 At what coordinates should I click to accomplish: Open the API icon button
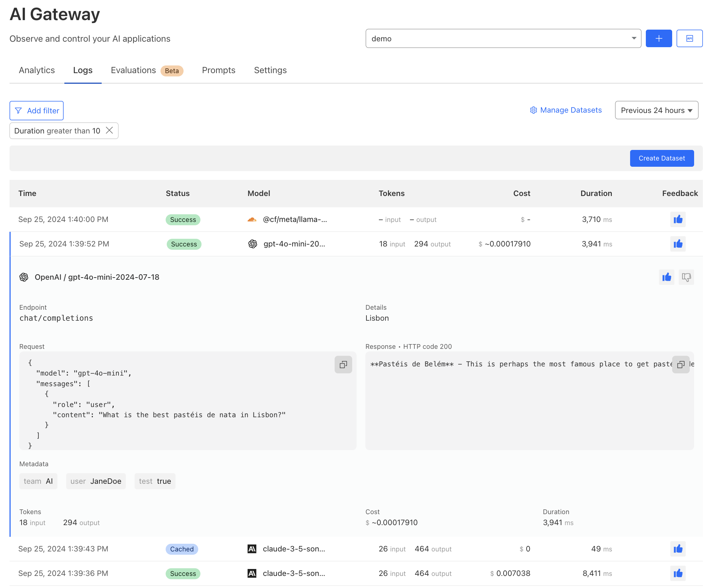point(689,38)
